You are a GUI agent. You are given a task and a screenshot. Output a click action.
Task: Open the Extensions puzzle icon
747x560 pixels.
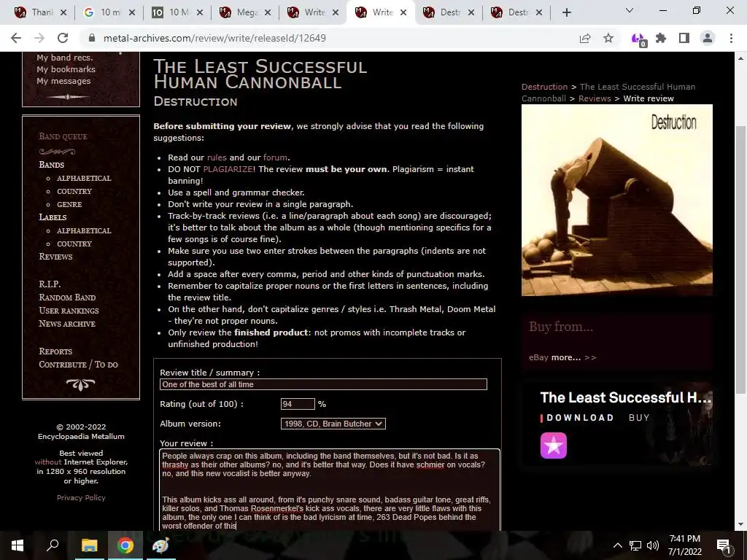(661, 38)
